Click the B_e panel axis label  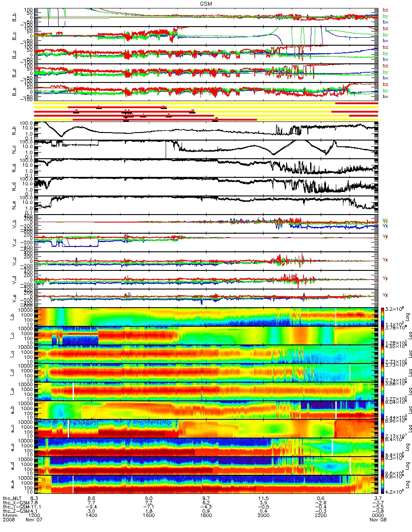[14, 91]
